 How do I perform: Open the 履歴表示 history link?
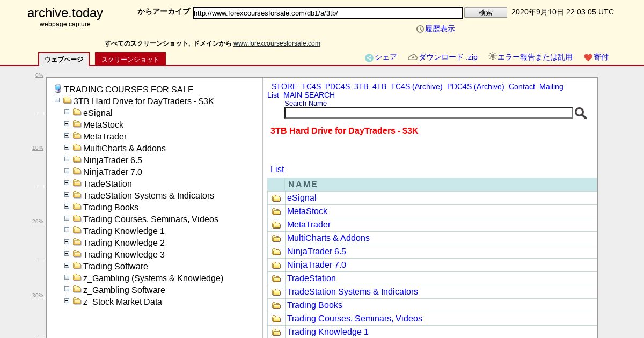[x=440, y=29]
